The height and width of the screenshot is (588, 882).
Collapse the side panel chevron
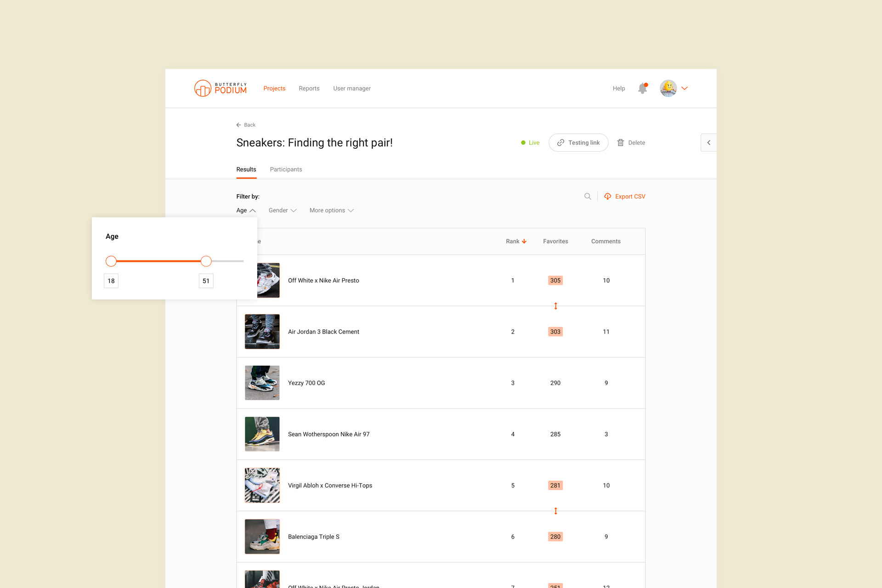(709, 143)
